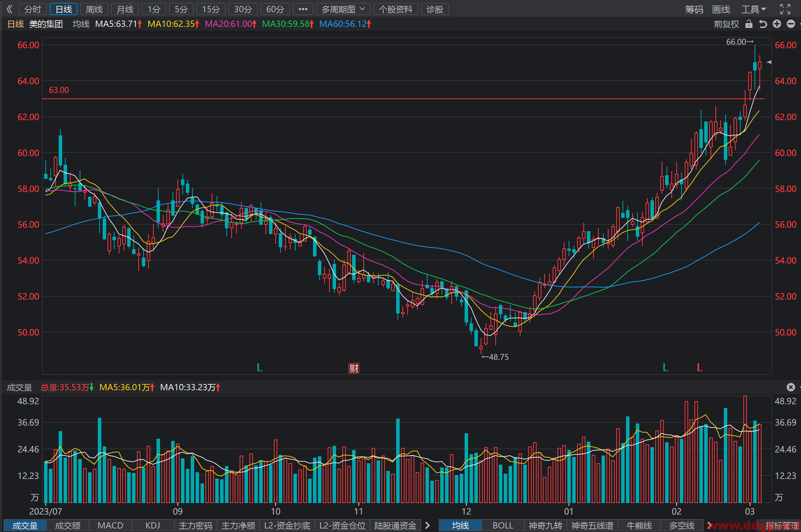This screenshot has width=801, height=532.
Task: Enter fullscreen mode via expand icon
Action: (x=785, y=9)
